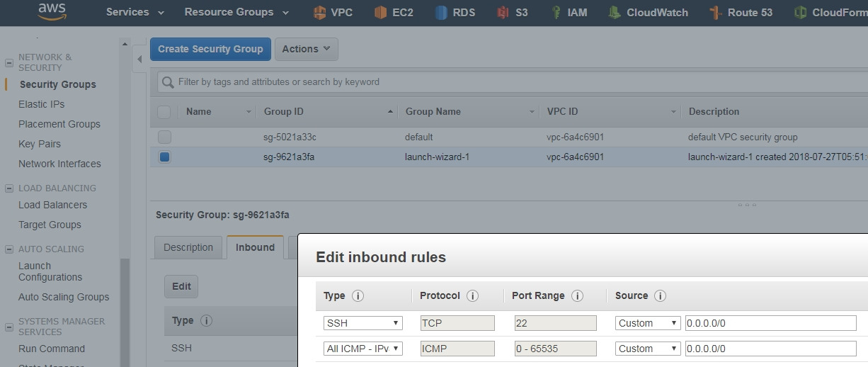Click the sidebar scroll up arrow

coord(125,45)
